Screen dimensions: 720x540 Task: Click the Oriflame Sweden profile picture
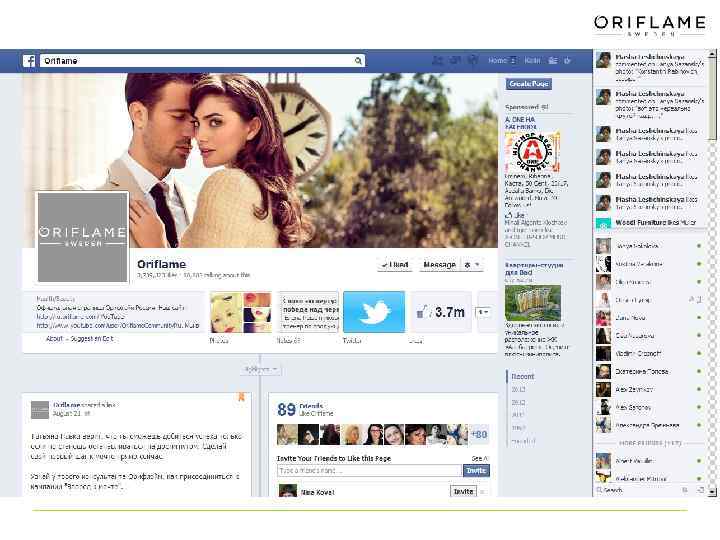(83, 237)
